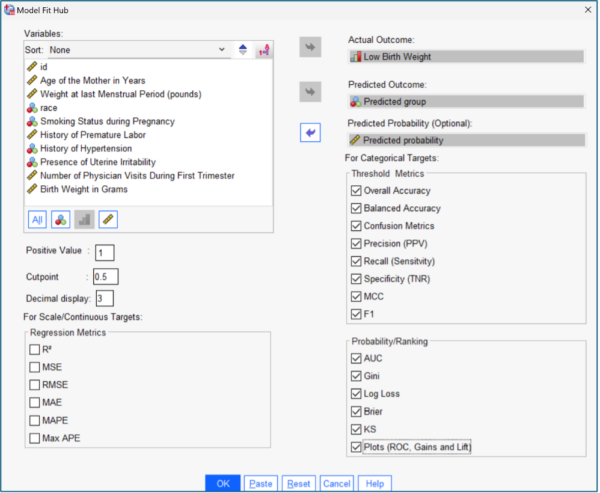Uncheck Specificity (TNR)

tap(356, 279)
